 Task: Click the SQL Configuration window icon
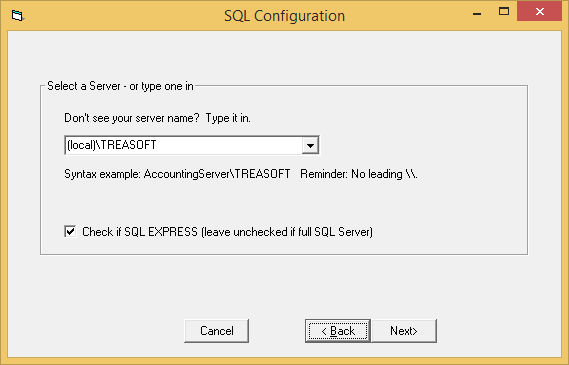[17, 16]
